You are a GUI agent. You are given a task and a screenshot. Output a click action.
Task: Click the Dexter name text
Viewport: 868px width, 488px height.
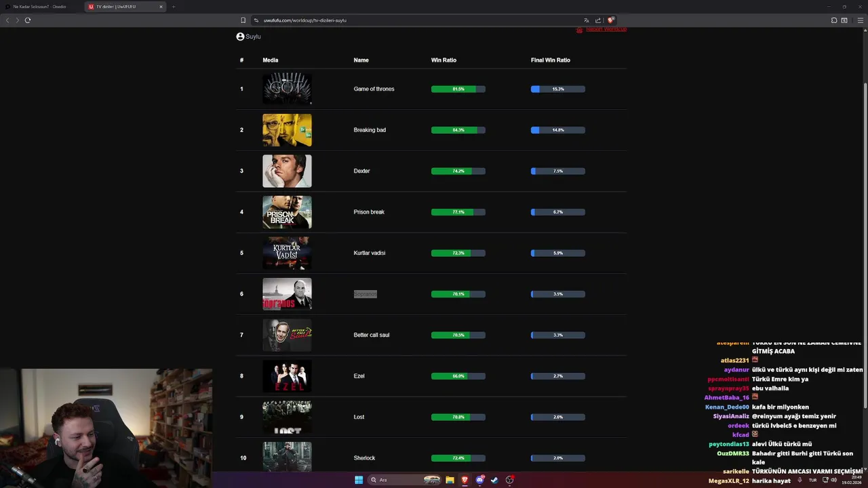click(x=361, y=171)
